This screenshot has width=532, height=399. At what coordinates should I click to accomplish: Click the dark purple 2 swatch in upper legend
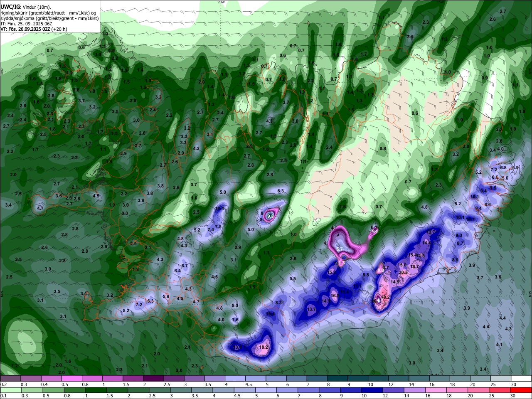click(153, 379)
